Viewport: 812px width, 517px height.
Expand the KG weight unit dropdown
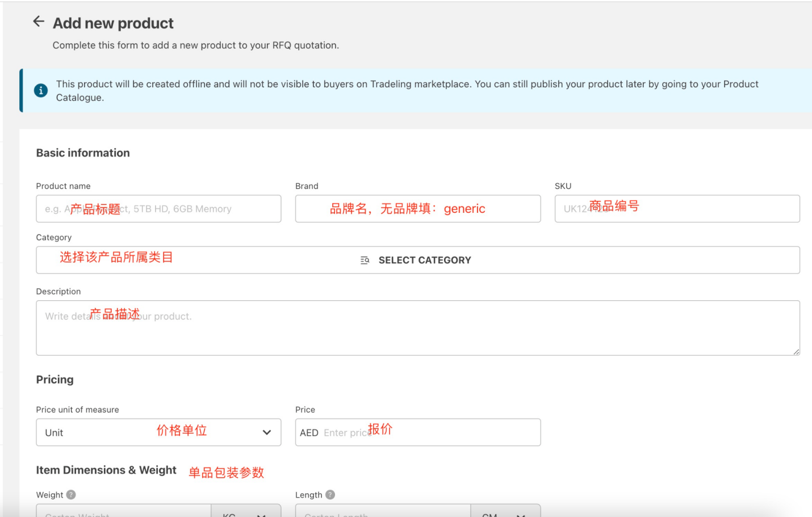click(245, 512)
